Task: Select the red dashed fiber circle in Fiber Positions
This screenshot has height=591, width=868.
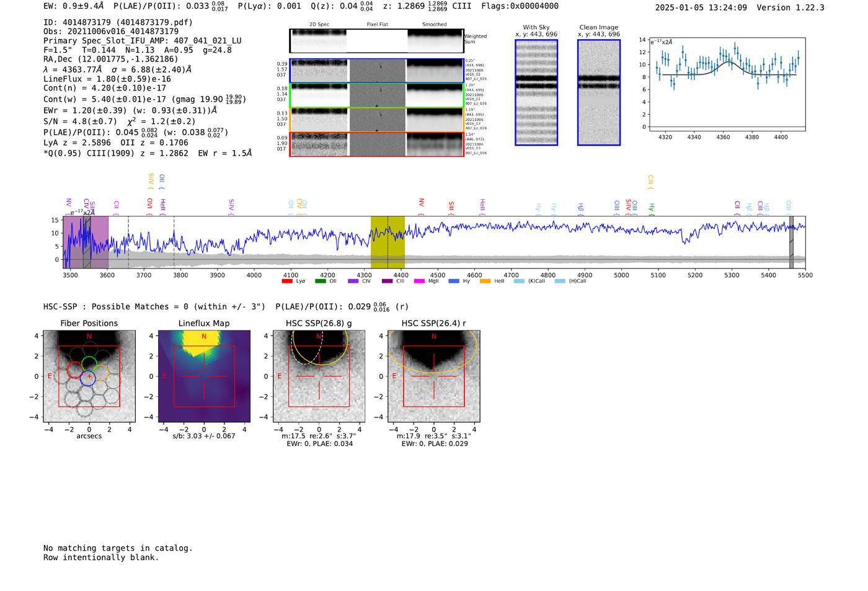Action: [74, 370]
